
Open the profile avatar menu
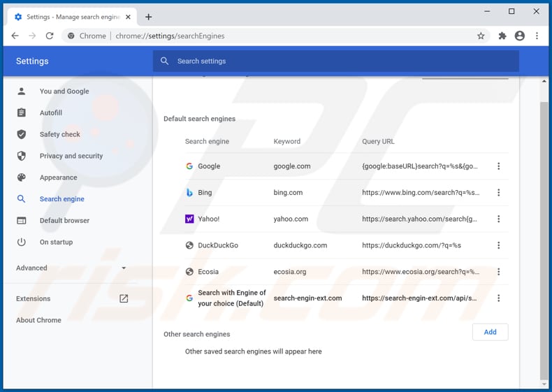click(520, 36)
